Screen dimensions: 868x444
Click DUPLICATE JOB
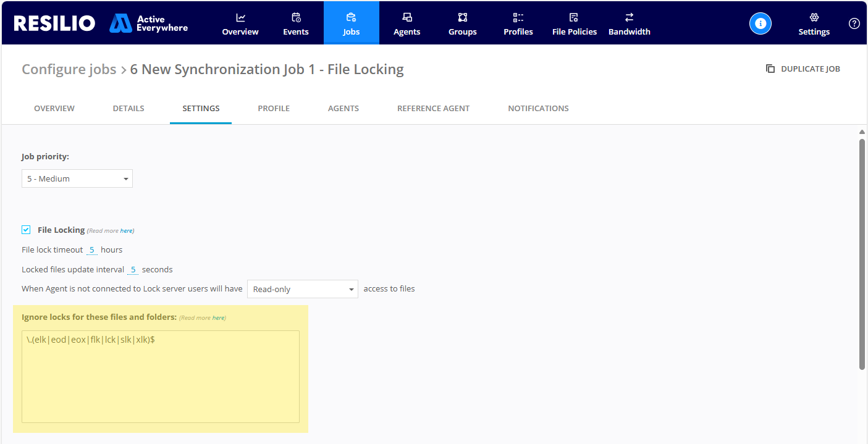tap(803, 69)
